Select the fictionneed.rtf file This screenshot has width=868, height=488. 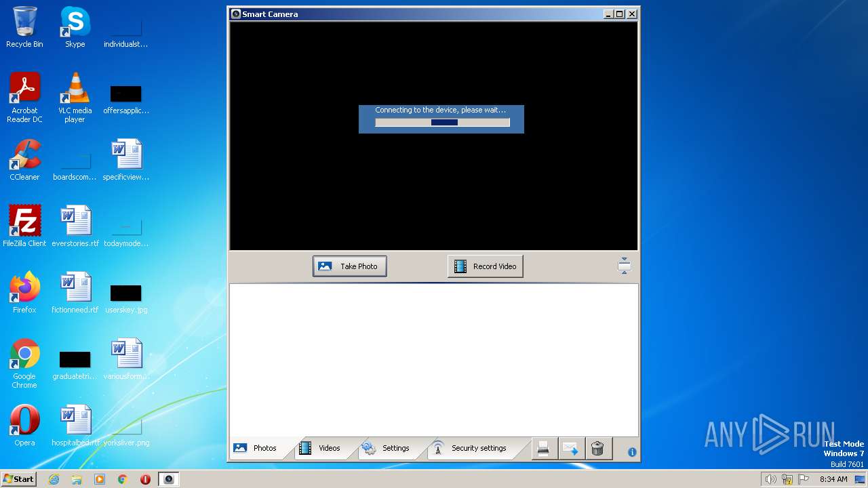coord(75,293)
